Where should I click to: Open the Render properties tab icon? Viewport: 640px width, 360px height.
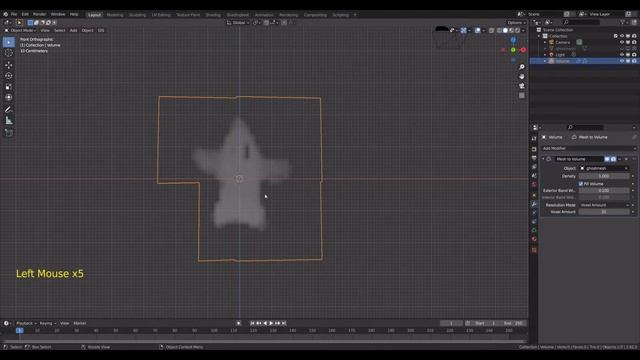coord(534,149)
